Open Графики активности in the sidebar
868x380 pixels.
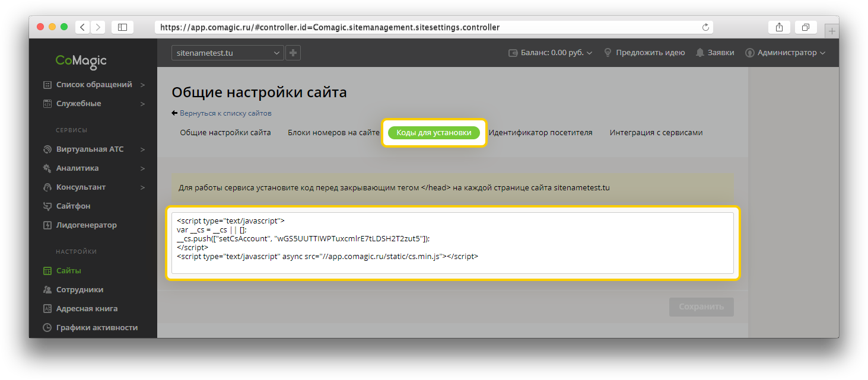[97, 328]
